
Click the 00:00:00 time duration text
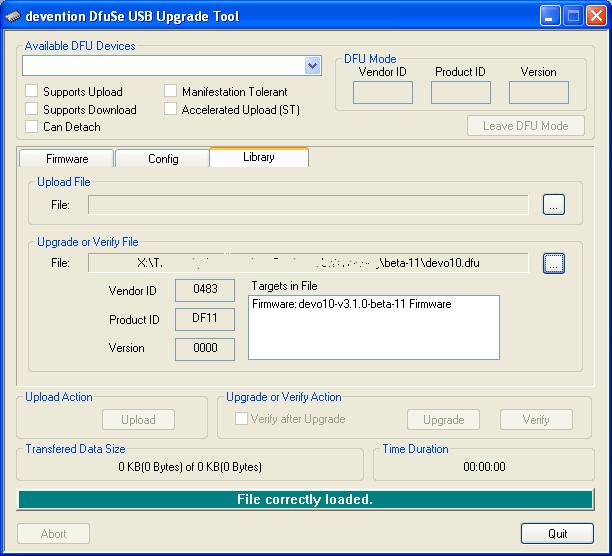pyautogui.click(x=484, y=467)
